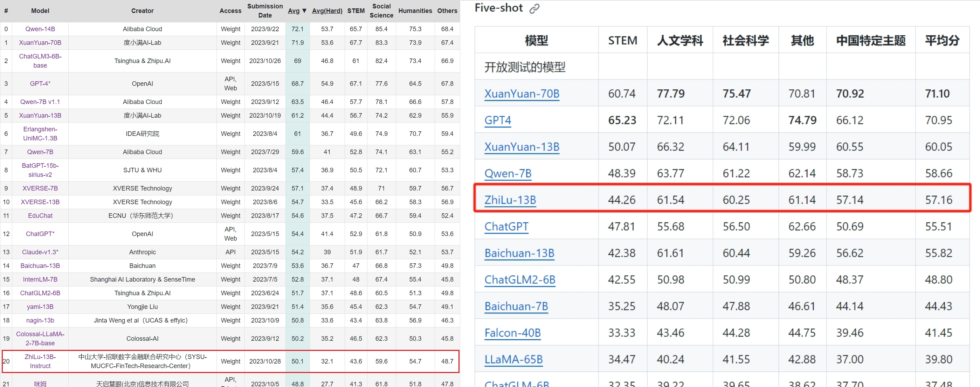Click the 人文学科 column header
This screenshot has height=387, width=980.
click(x=680, y=40)
